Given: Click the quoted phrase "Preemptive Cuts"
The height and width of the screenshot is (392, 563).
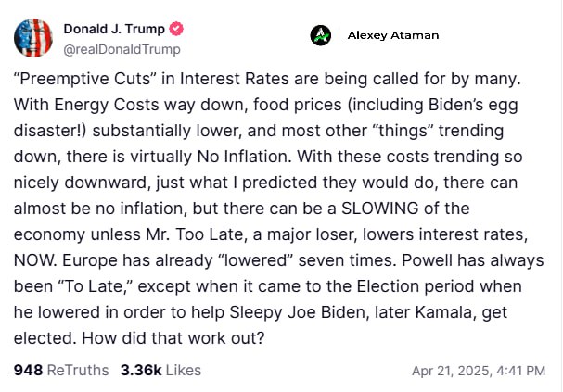Looking at the screenshot, I should point(84,79).
